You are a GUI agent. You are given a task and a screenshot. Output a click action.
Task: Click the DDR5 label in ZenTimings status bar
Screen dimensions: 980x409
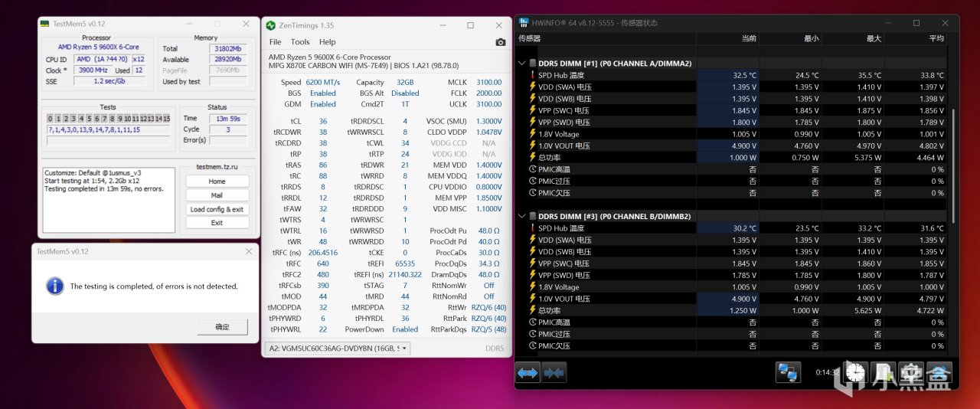(x=495, y=348)
